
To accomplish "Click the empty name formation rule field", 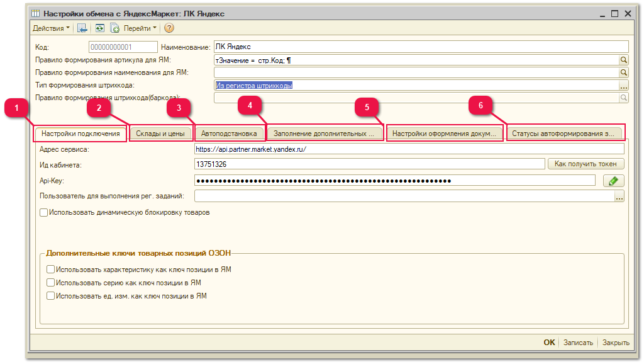I will pyautogui.click(x=416, y=73).
